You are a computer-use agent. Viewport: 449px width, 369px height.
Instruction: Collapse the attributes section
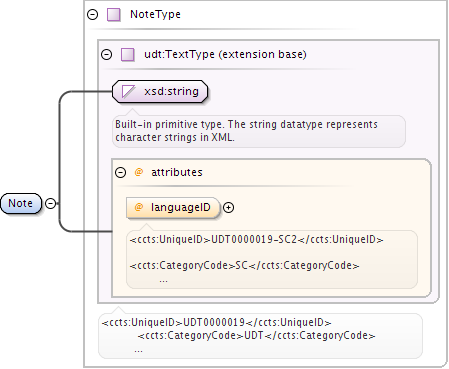(x=120, y=172)
